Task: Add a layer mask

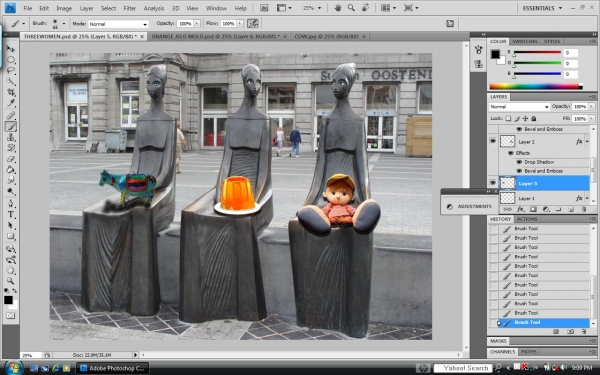Action: point(533,209)
